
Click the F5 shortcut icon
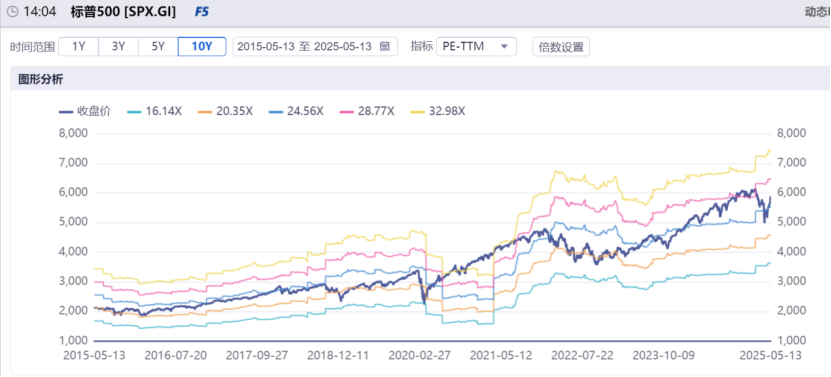(x=201, y=12)
